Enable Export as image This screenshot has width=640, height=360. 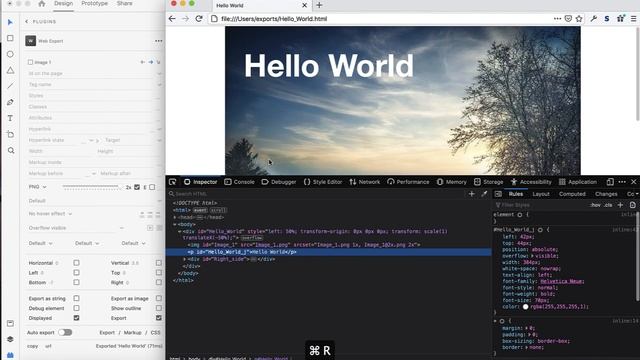point(159,298)
